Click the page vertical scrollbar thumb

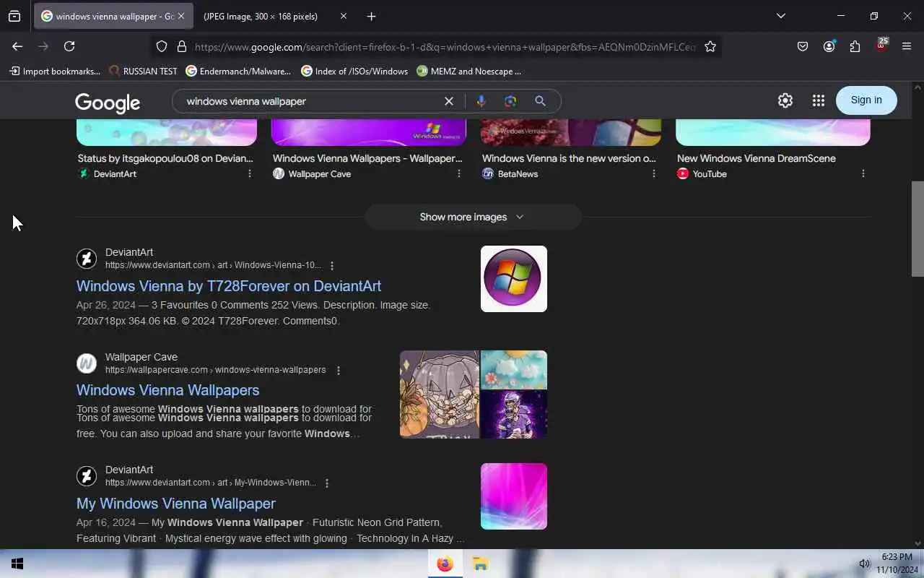918,228
